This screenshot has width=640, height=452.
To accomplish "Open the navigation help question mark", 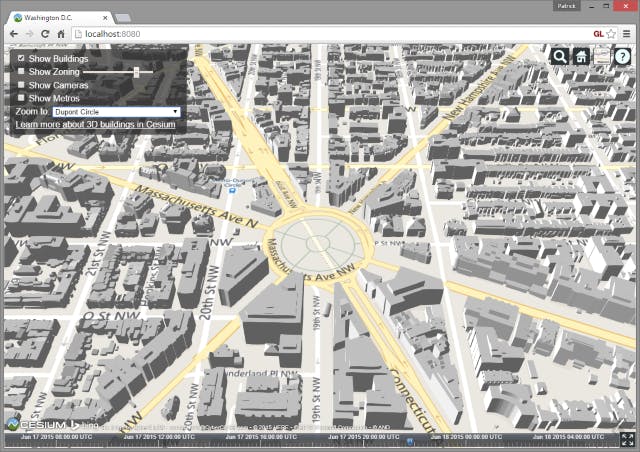I will [623, 56].
